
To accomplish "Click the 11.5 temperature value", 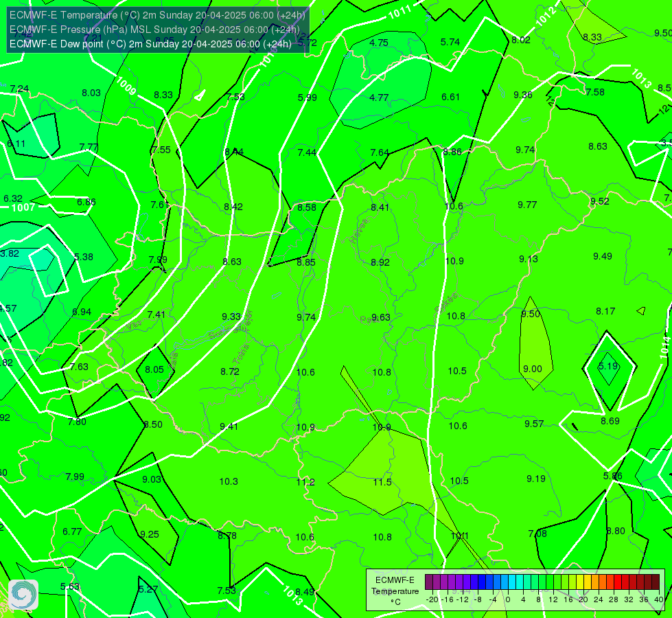I will (382, 482).
